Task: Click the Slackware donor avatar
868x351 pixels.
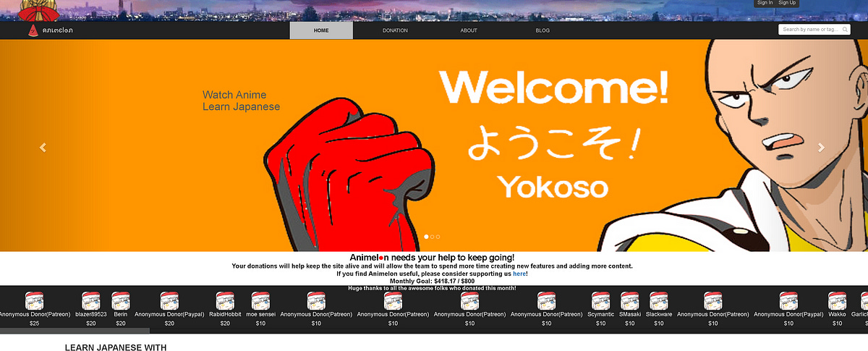Action: 658,301
